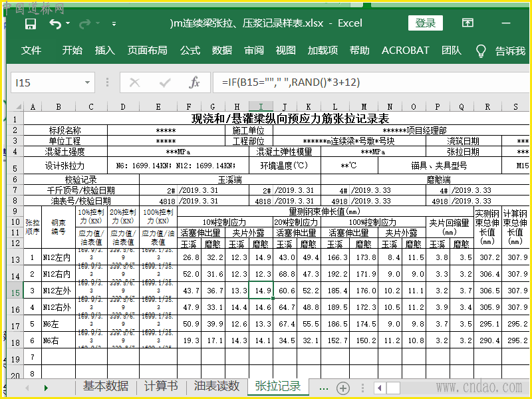Switch to the 插入 ribbon tab
Image resolution: width=532 pixels, height=399 pixels.
(105, 51)
